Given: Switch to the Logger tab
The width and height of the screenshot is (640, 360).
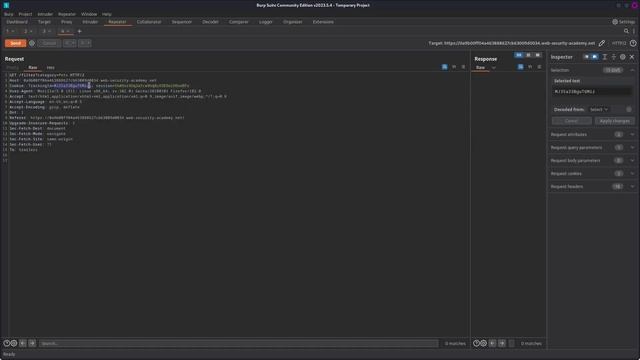Looking at the screenshot, I should coord(266,22).
